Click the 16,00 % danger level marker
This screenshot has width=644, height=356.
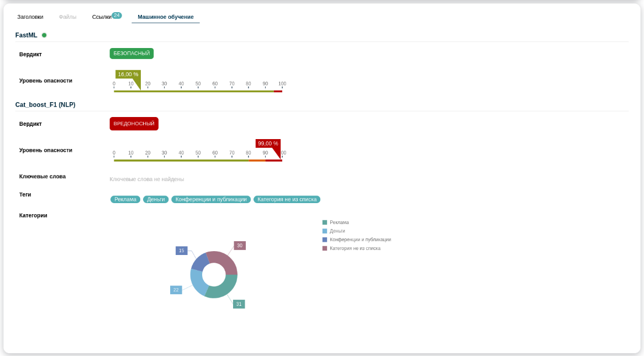pyautogui.click(x=128, y=75)
